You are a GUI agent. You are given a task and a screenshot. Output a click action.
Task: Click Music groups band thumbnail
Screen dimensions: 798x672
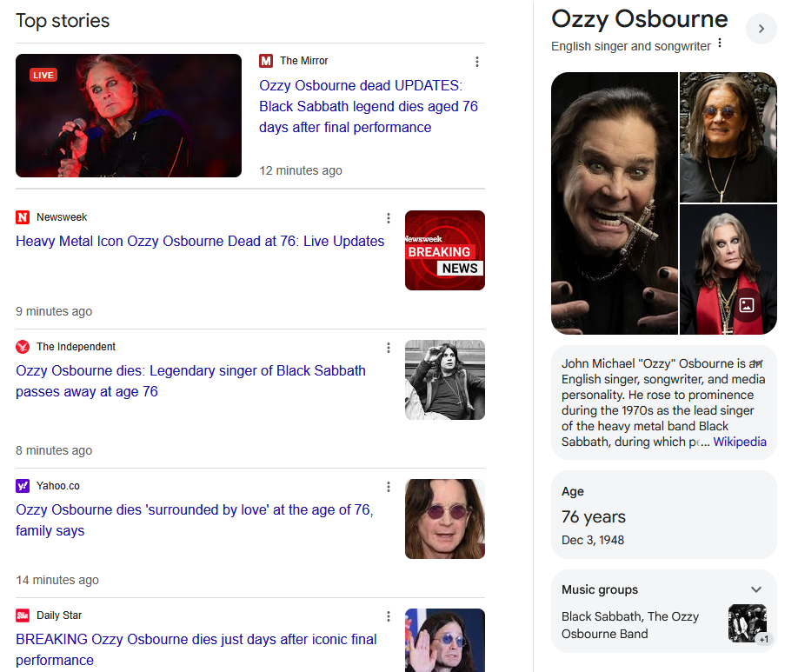(747, 623)
